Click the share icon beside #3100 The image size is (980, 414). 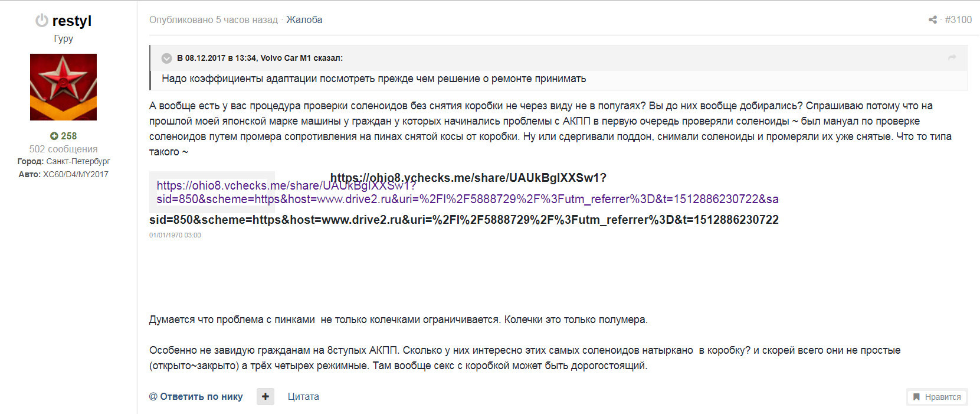932,19
